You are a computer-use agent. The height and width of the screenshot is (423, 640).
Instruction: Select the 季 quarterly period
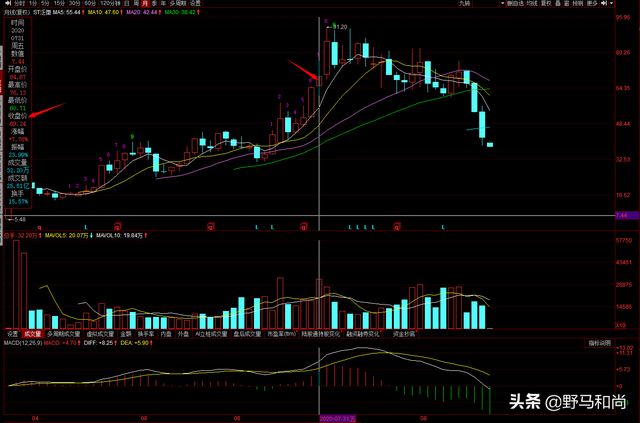[x=154, y=3]
